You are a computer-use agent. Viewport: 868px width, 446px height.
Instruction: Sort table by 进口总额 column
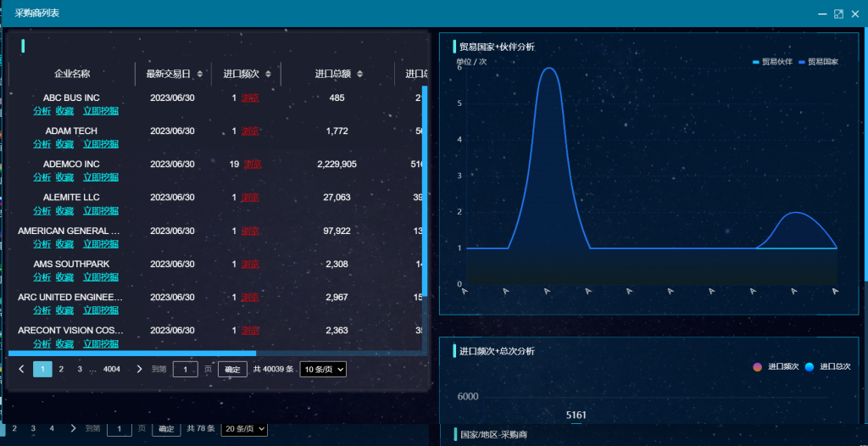[x=359, y=75]
